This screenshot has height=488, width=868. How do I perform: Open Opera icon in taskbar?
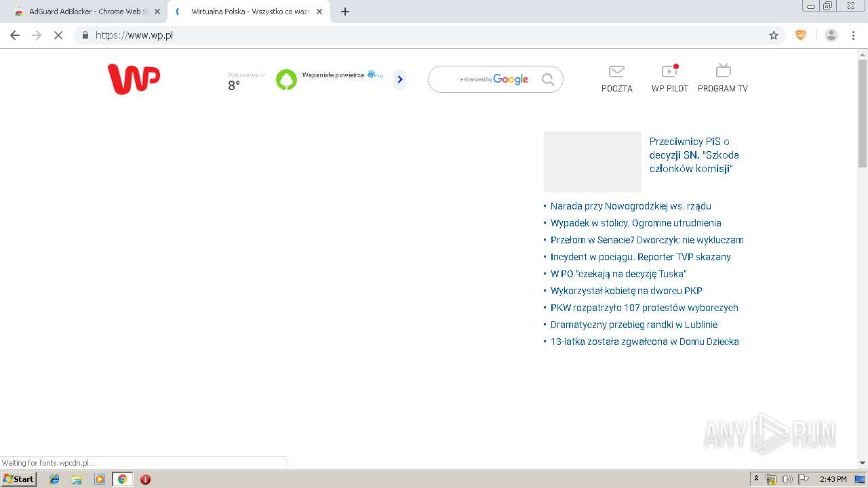click(145, 479)
